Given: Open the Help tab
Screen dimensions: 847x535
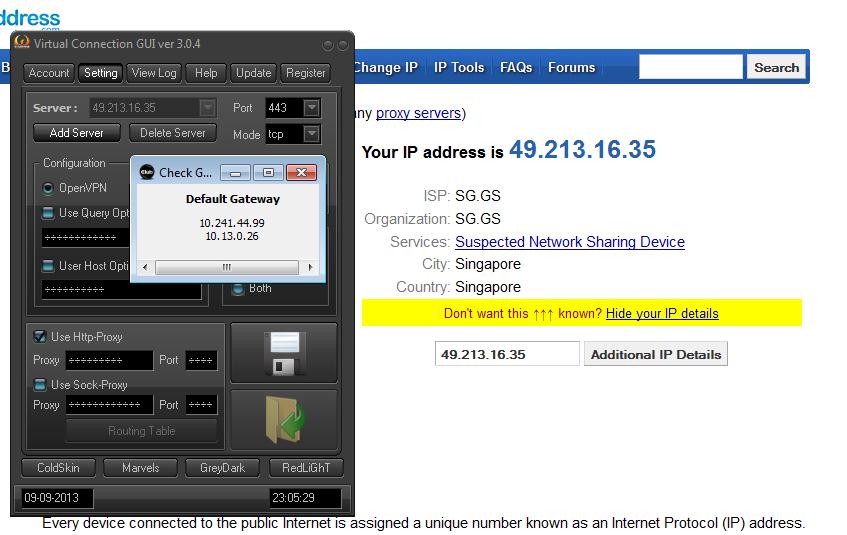Looking at the screenshot, I should tap(206, 73).
